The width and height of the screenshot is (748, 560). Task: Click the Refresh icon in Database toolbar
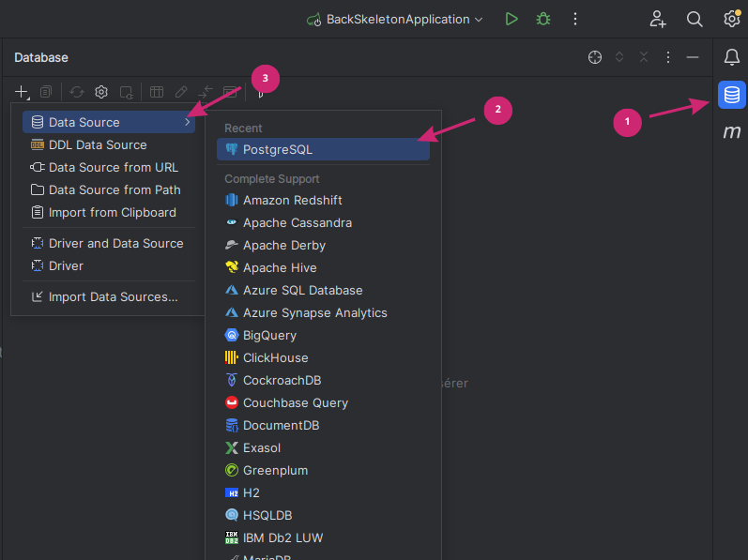coord(76,92)
